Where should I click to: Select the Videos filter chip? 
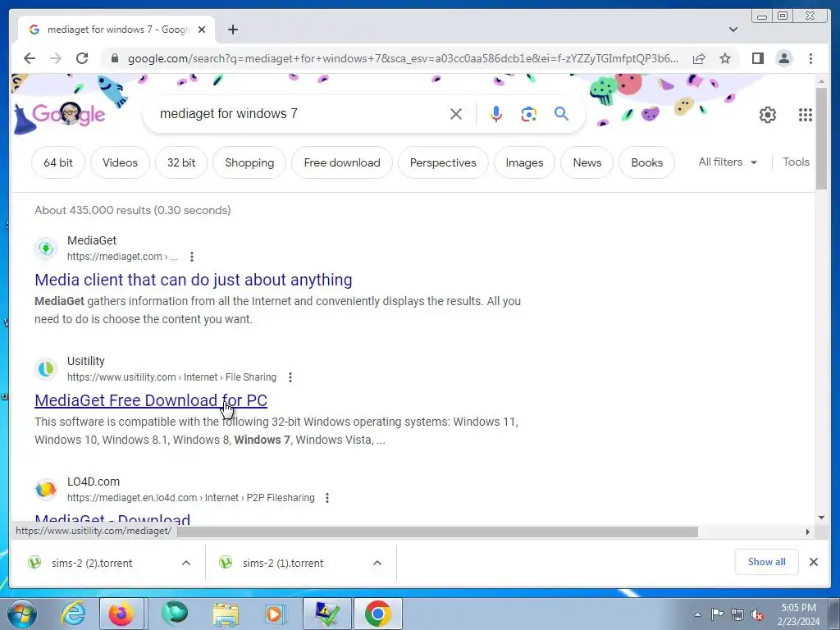[x=120, y=162]
